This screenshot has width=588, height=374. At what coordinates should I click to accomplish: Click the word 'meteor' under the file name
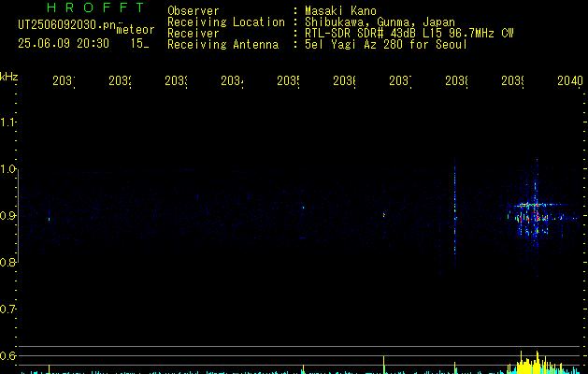(x=136, y=30)
